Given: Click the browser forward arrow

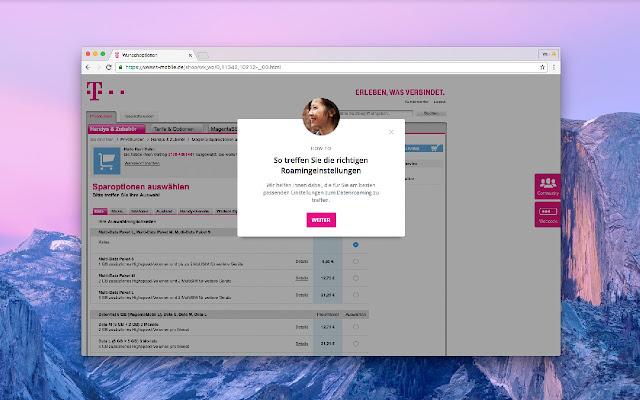Looking at the screenshot, I should pos(98,67).
